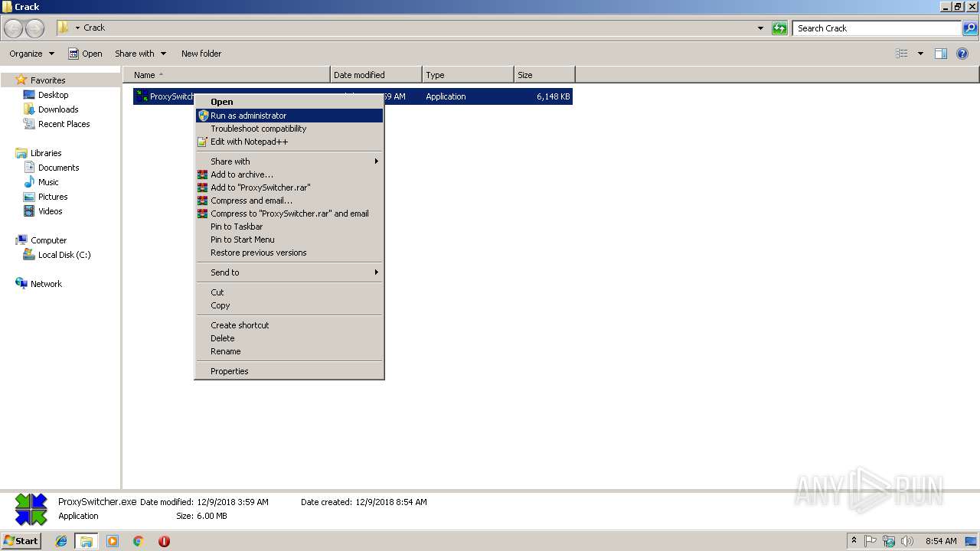Sort by the Name column header

pyautogui.click(x=227, y=75)
